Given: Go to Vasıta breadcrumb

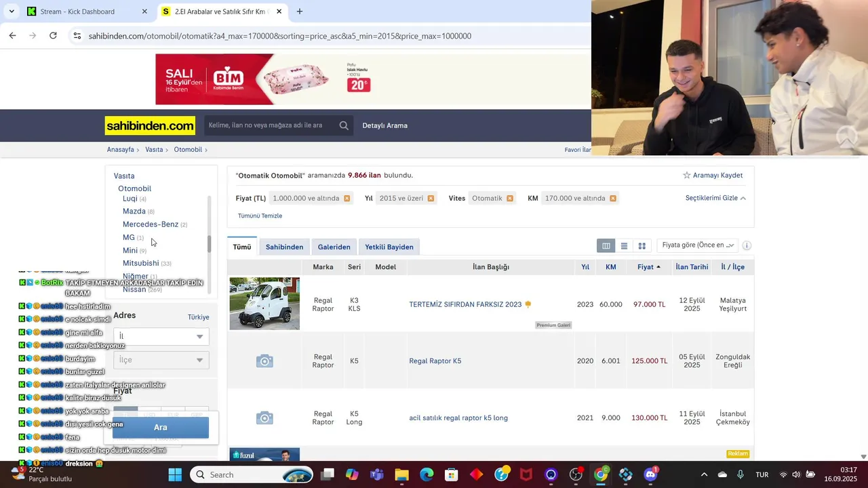Looking at the screenshot, I should click(154, 150).
